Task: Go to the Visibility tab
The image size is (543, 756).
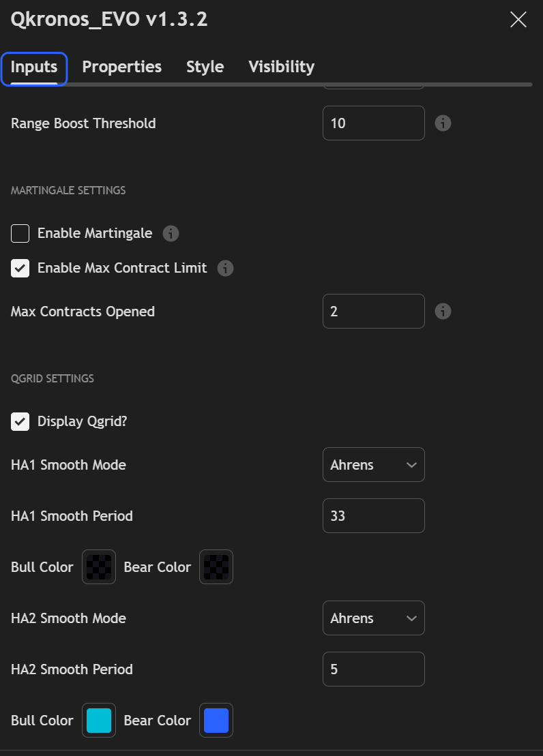Action: point(281,67)
